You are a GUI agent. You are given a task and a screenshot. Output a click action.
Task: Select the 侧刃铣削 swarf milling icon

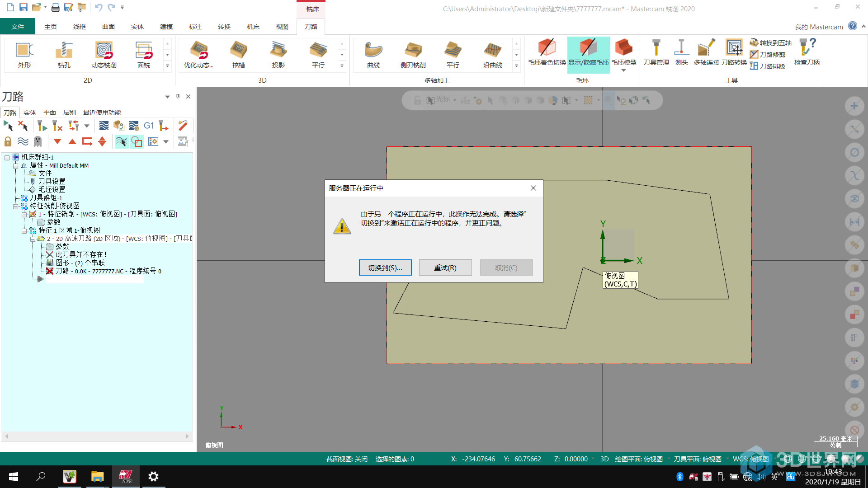(x=413, y=55)
